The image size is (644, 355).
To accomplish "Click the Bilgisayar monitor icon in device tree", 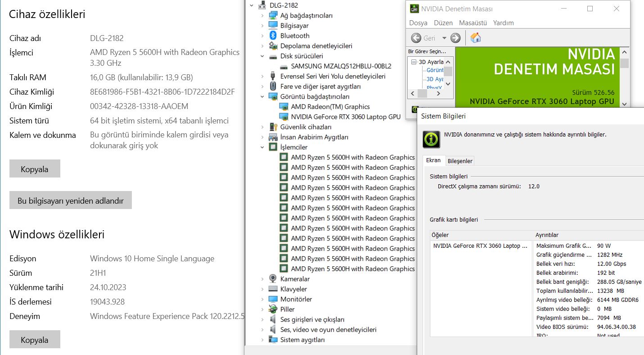I will [273, 26].
